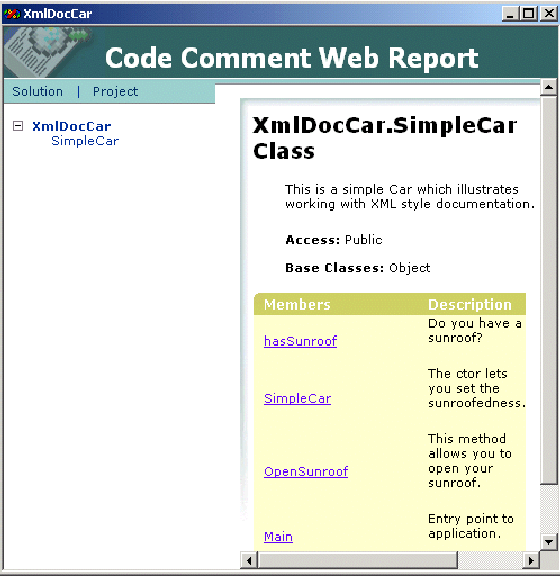Click the 'Do you have a sunroof?' description
The image size is (560, 576).
(x=475, y=331)
